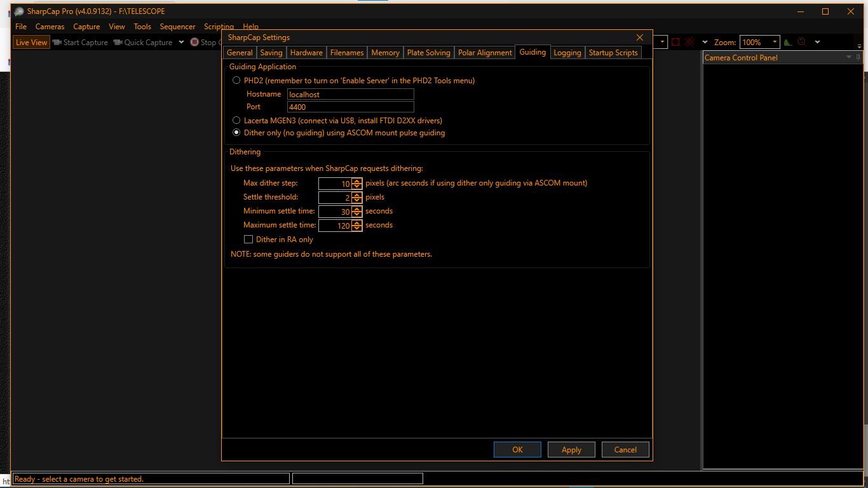Decrease the Minimum settle time
Screen dimensions: 868x488
(357, 214)
